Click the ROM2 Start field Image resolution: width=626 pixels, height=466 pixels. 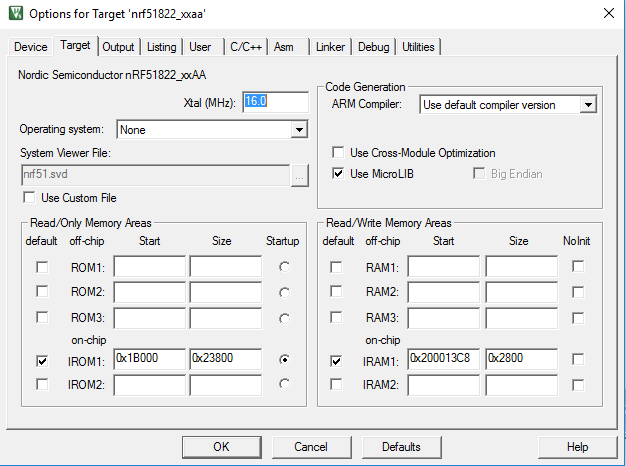150,292
